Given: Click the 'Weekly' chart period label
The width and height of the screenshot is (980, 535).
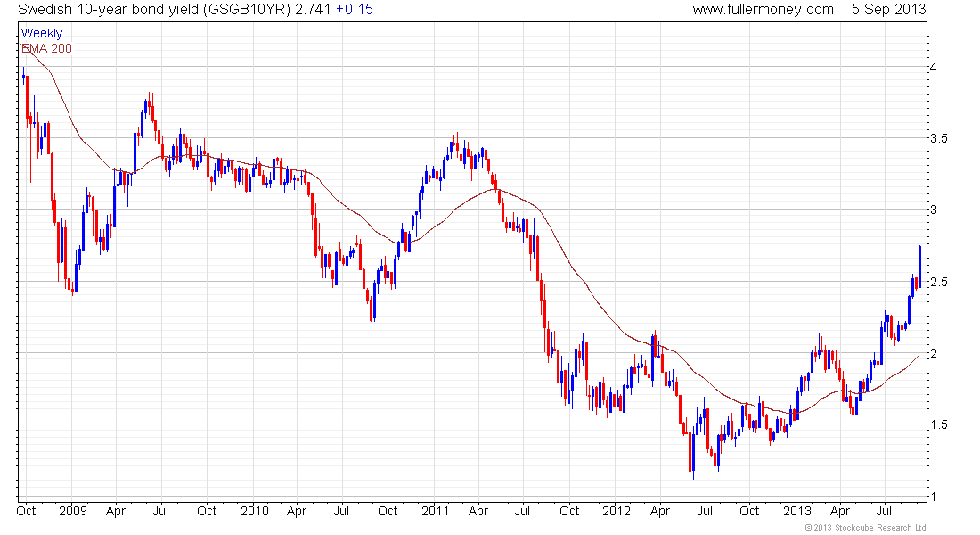Looking at the screenshot, I should pyautogui.click(x=42, y=33).
